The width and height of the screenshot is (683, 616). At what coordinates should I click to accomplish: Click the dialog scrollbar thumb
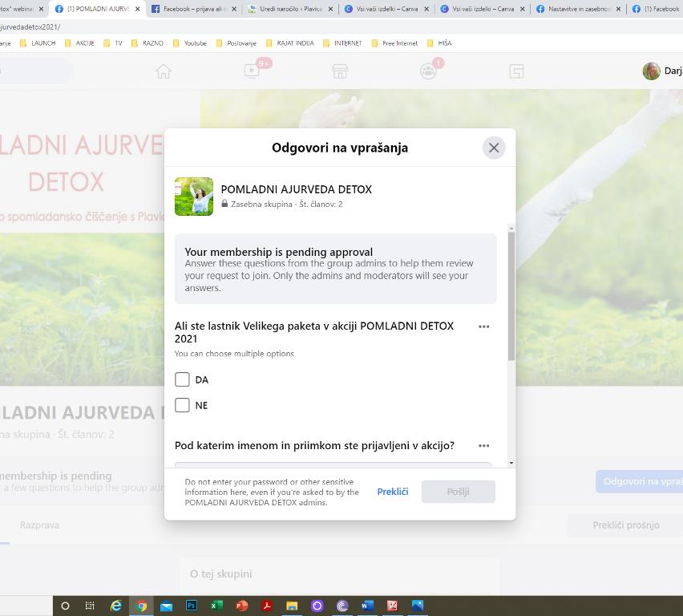point(511,296)
